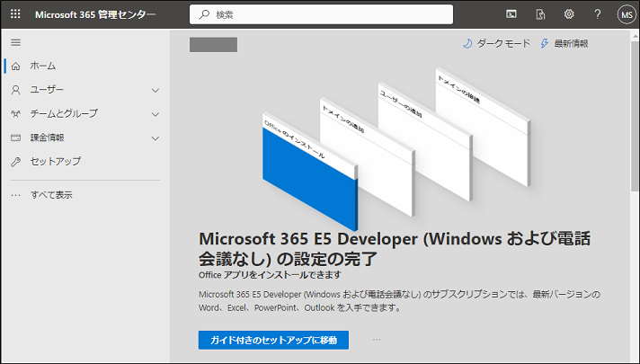This screenshot has width=640, height=364.
Task: Click the document install icon in header
Action: 540,14
